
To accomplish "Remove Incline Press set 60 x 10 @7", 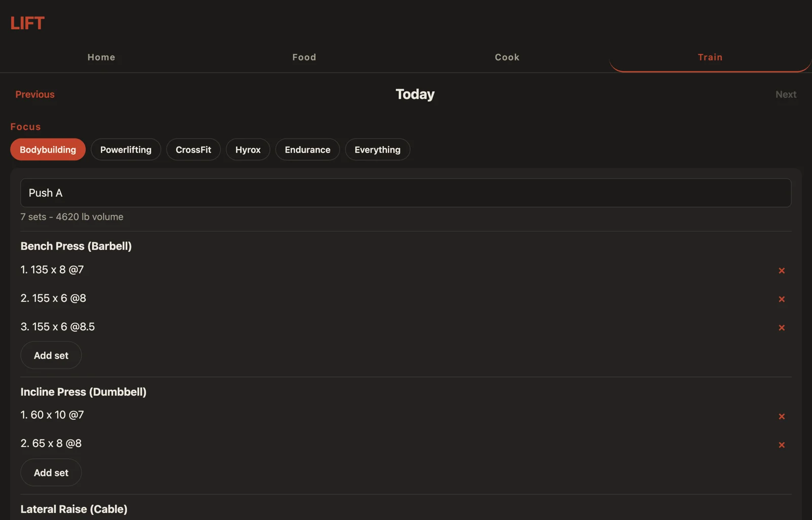I will (782, 416).
